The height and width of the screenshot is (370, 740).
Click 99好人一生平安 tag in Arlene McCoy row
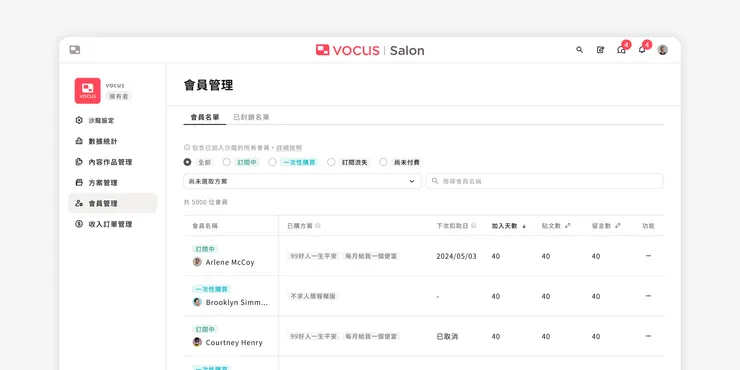[313, 256]
